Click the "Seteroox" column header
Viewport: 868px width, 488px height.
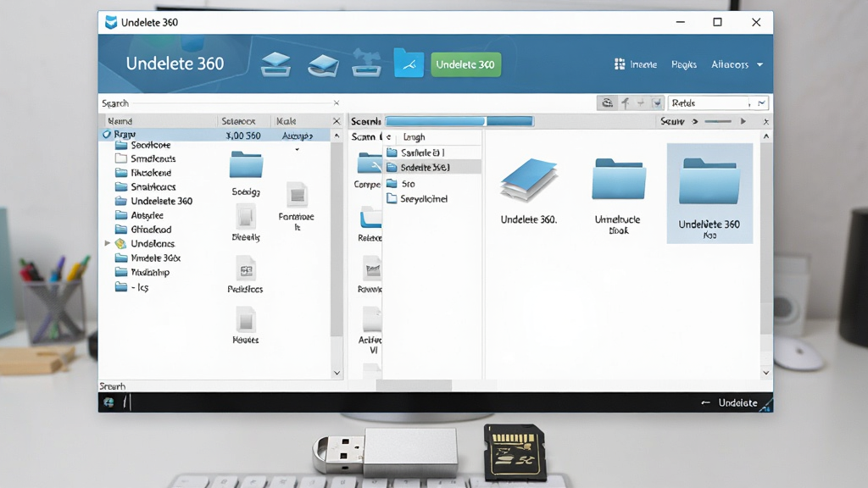point(238,121)
